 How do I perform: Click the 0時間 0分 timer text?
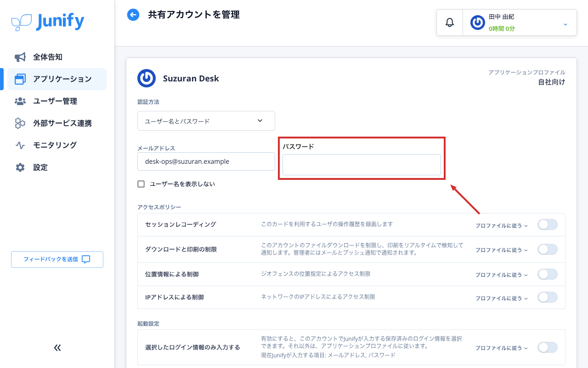tap(502, 29)
